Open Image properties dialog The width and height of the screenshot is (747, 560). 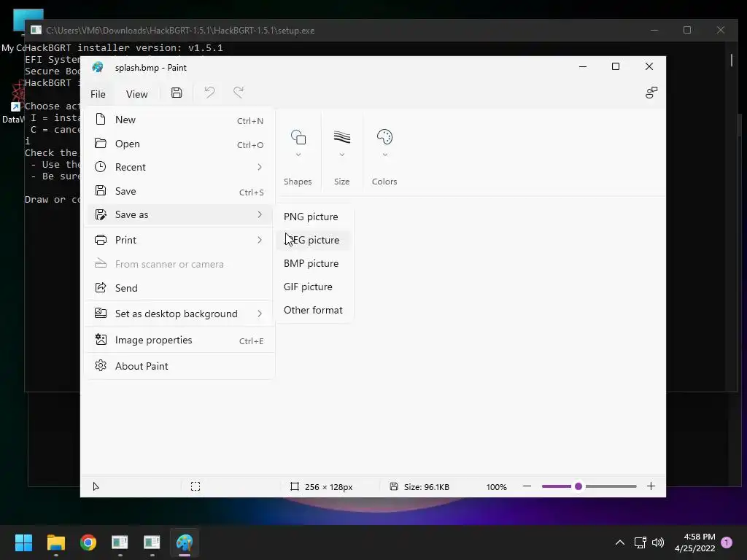click(x=179, y=340)
